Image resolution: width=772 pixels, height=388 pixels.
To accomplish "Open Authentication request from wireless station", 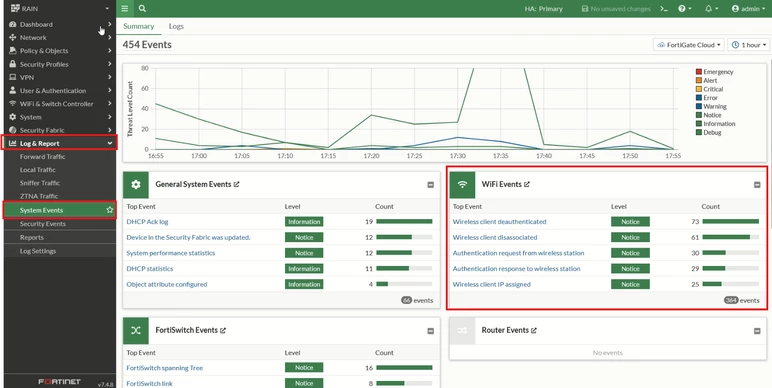I will 518,253.
